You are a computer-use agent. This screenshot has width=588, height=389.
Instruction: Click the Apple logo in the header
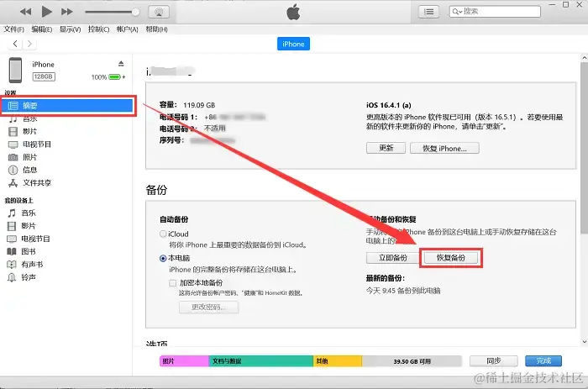pyautogui.click(x=293, y=12)
